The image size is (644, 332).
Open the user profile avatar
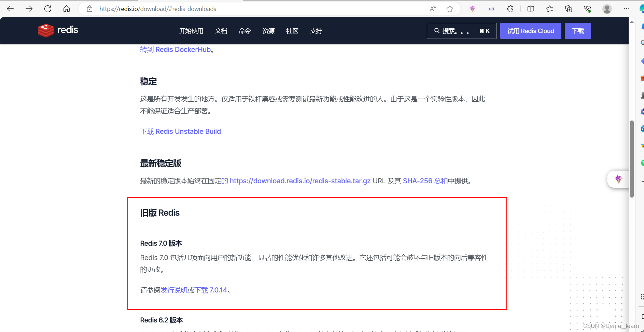pyautogui.click(x=607, y=9)
